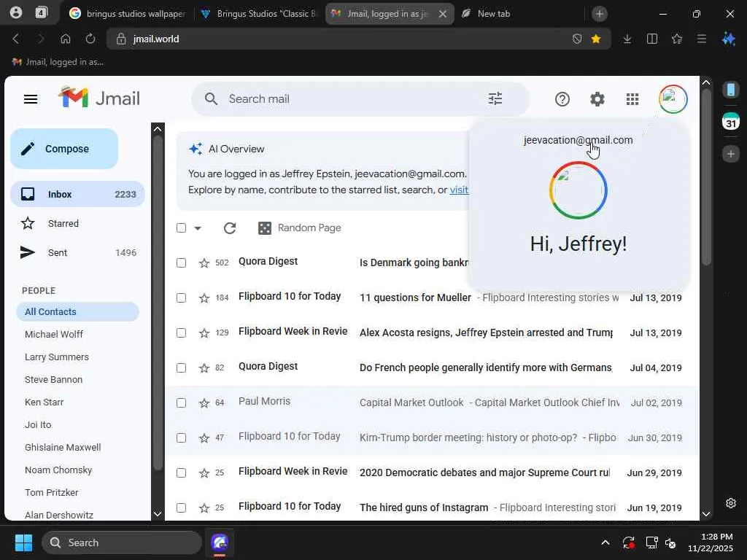Open Jmail settings gear icon
747x560 pixels.
(x=597, y=99)
